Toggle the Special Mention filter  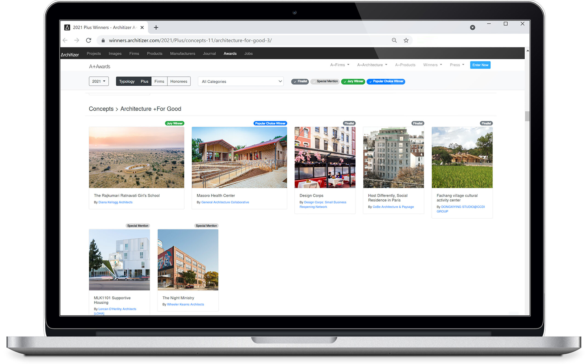coord(325,81)
